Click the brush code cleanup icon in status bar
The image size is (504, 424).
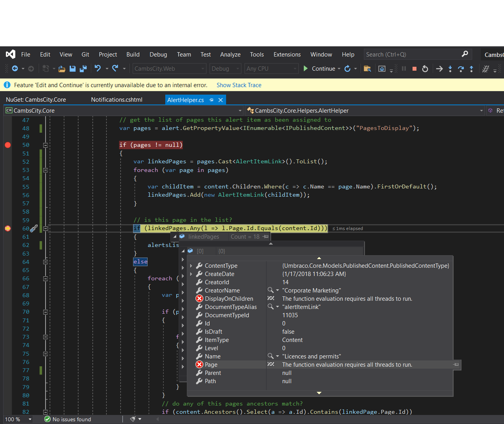pos(133,419)
